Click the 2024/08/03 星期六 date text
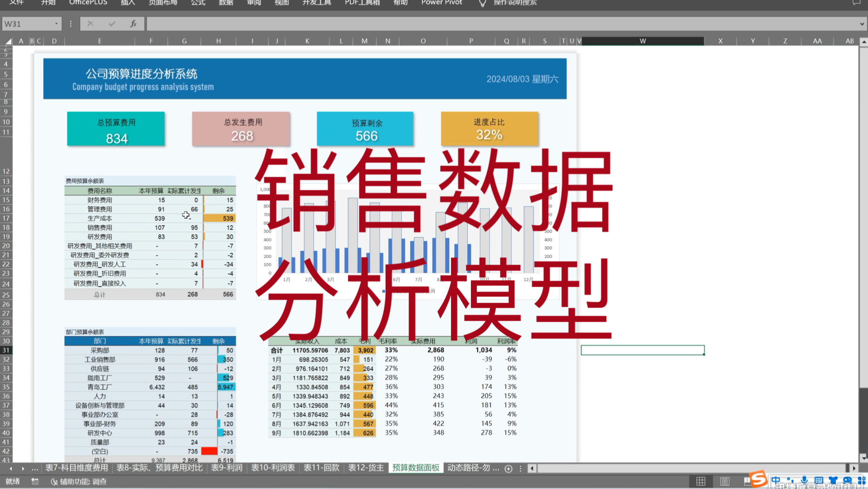The height and width of the screenshot is (489, 868). [x=522, y=79]
